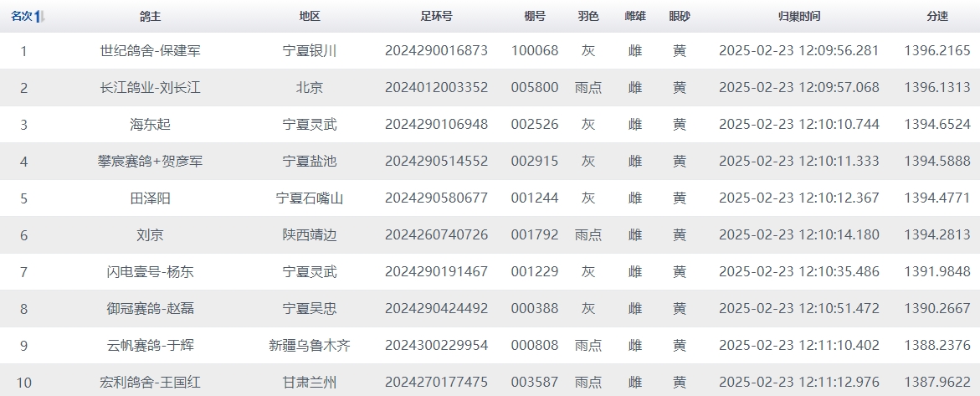Click loft number 001229
The height and width of the screenshot is (396, 980).
click(534, 272)
